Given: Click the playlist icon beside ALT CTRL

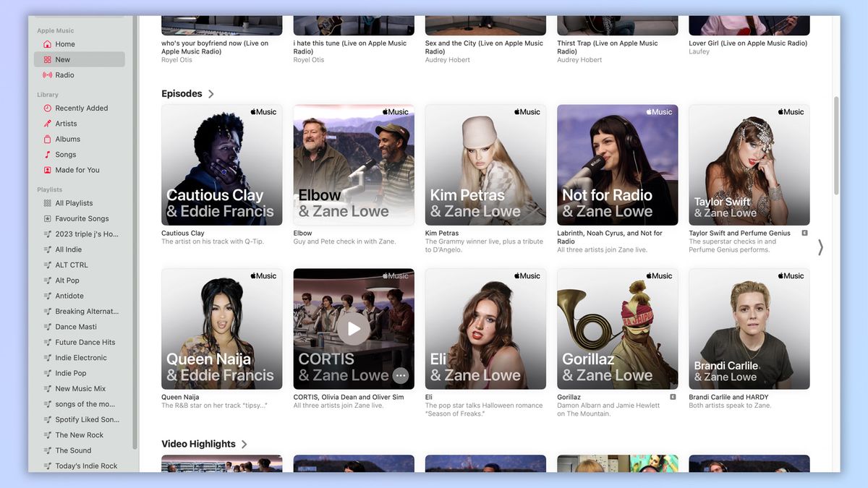Looking at the screenshot, I should (47, 265).
